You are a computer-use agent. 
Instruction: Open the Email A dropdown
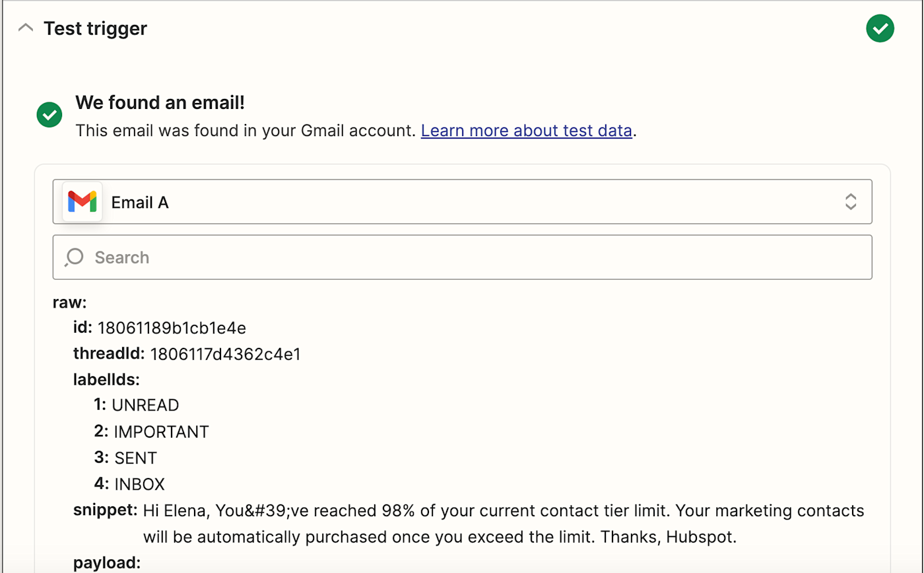tap(462, 202)
